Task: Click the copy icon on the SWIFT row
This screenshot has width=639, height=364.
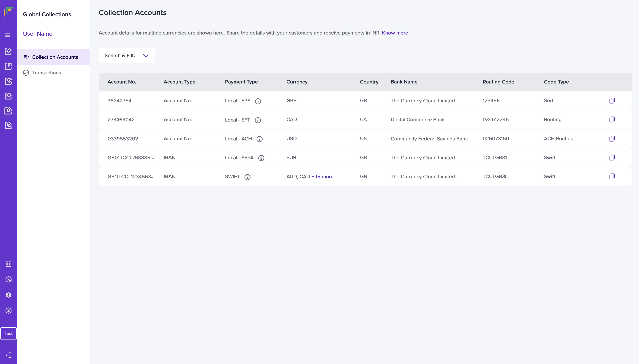Action: tap(612, 176)
